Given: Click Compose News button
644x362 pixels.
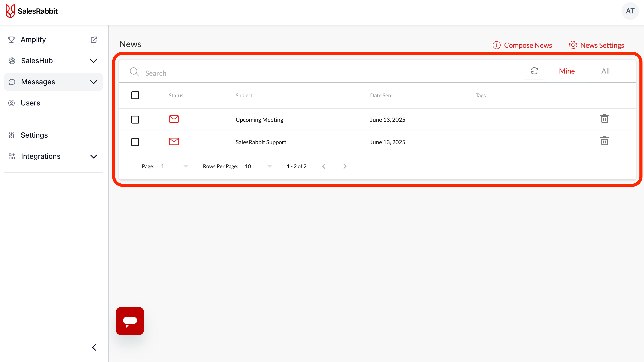Looking at the screenshot, I should pyautogui.click(x=522, y=45).
